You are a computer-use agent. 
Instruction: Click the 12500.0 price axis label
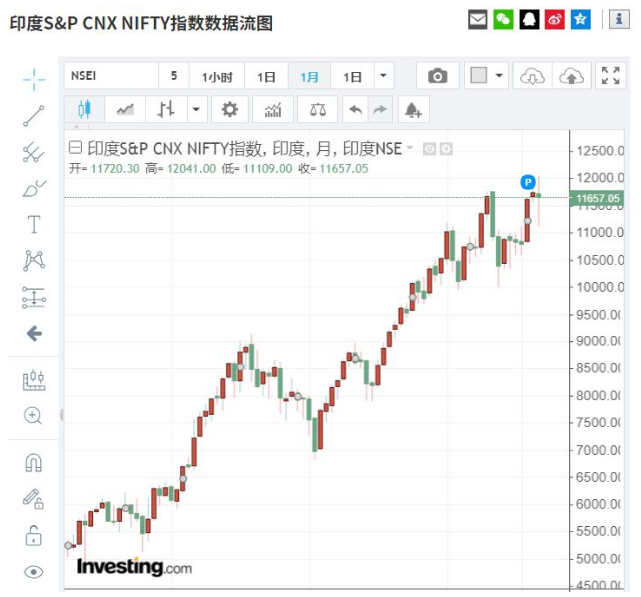coord(600,151)
